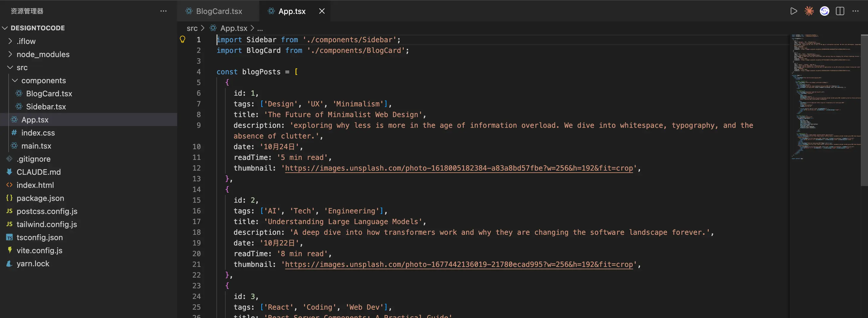This screenshot has height=318, width=868.
Task: Open the editor's more actions ellipsis
Action: pos(855,11)
